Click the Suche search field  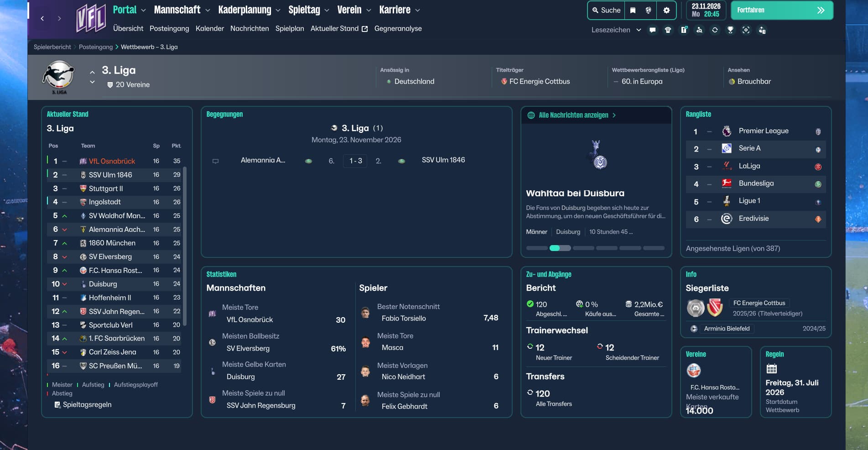coord(606,10)
